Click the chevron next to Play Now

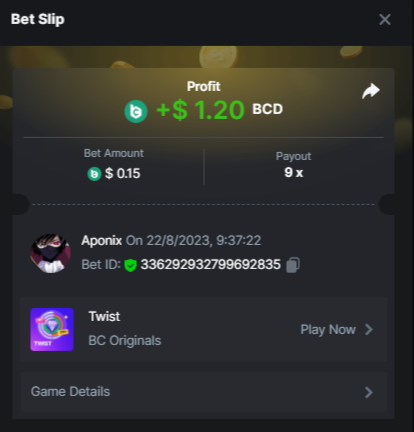coord(368,329)
